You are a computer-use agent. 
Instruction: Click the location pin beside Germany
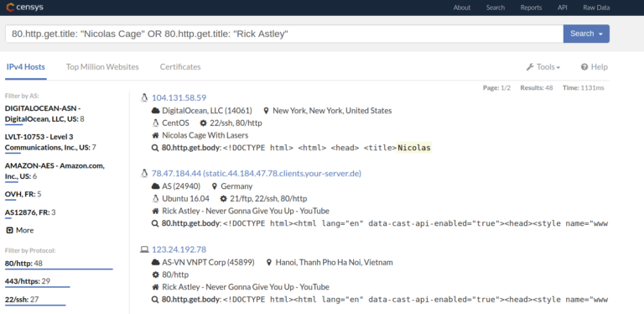click(x=215, y=186)
